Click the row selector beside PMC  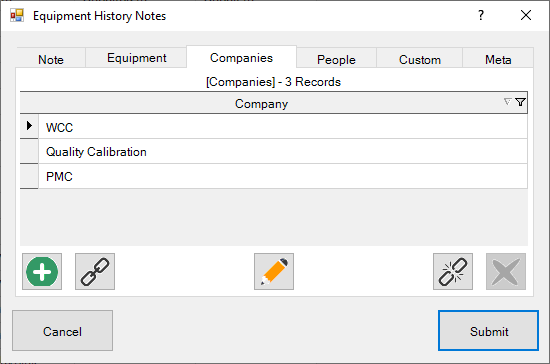(29, 176)
